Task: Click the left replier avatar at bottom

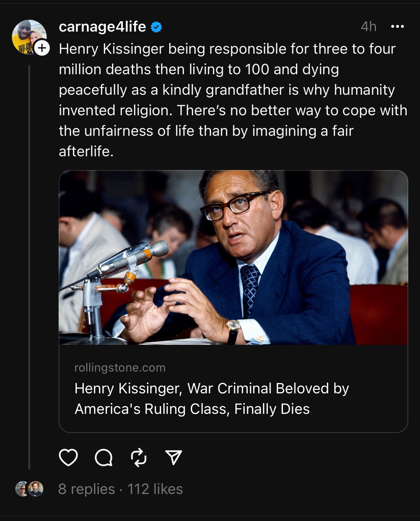Action: [22, 489]
